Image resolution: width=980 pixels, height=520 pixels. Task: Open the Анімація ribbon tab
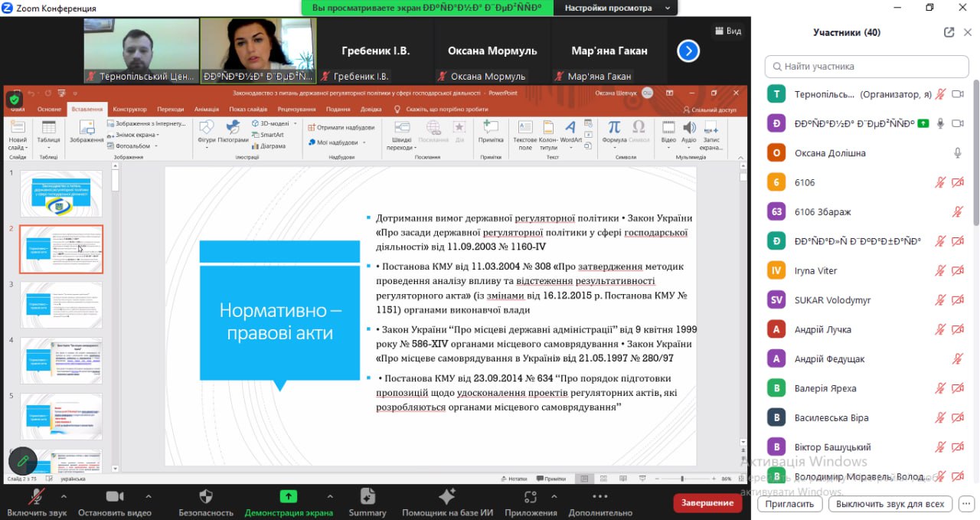point(207,110)
